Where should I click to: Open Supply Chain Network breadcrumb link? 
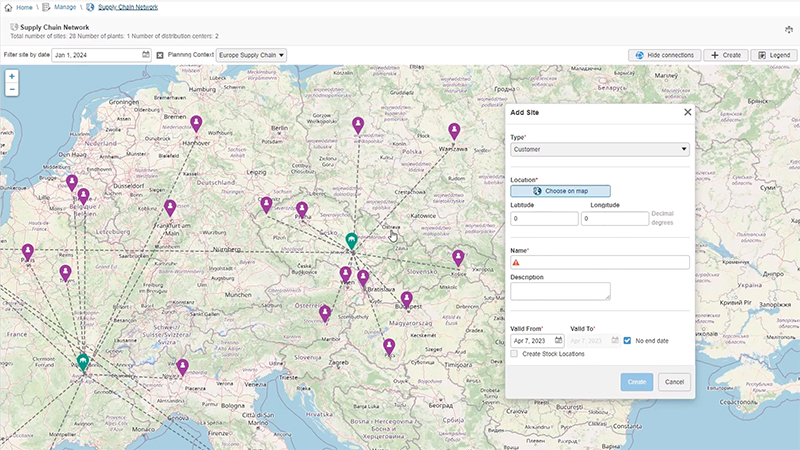click(128, 7)
